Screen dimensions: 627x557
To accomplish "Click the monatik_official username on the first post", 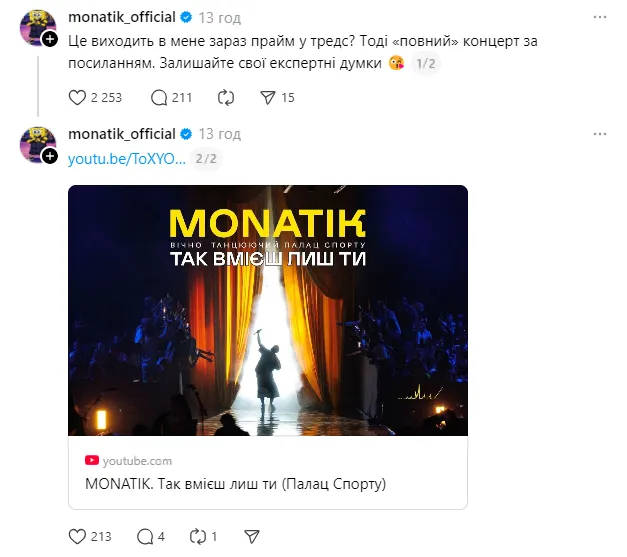I will tap(121, 17).
